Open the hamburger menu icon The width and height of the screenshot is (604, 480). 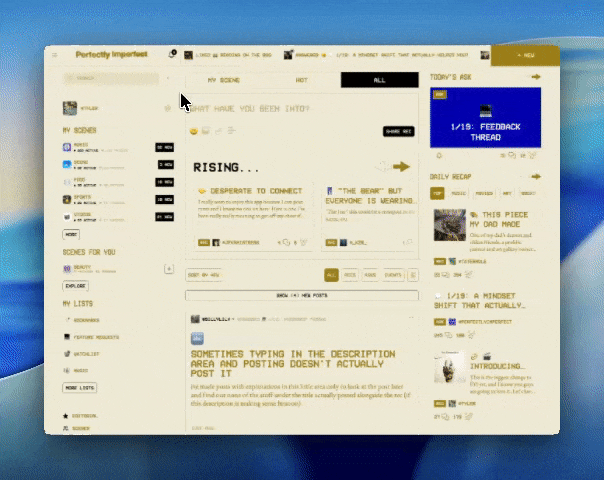(x=55, y=55)
